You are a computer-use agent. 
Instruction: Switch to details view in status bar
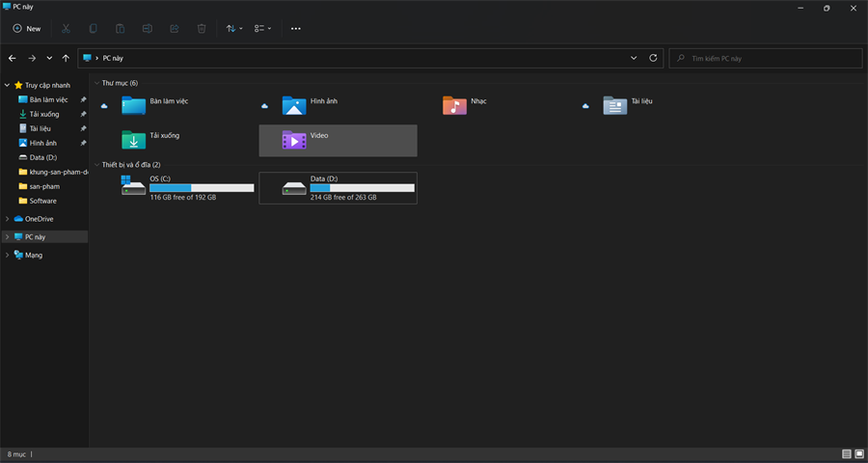click(847, 454)
